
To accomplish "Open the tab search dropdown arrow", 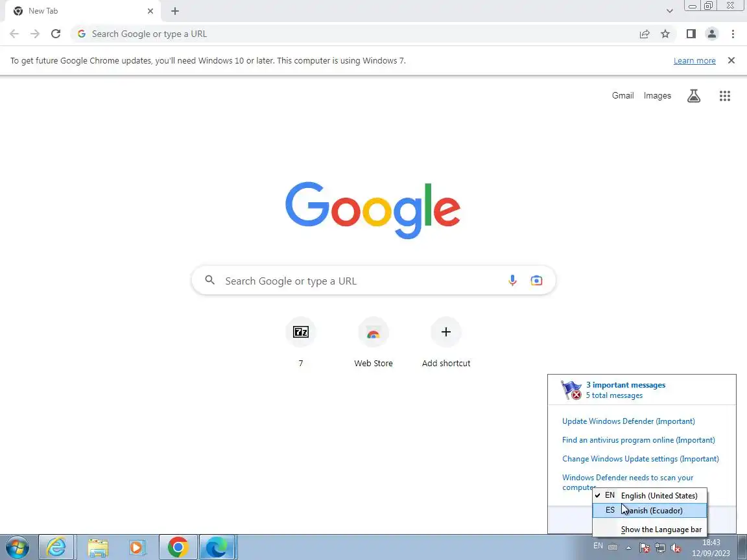I will (669, 11).
